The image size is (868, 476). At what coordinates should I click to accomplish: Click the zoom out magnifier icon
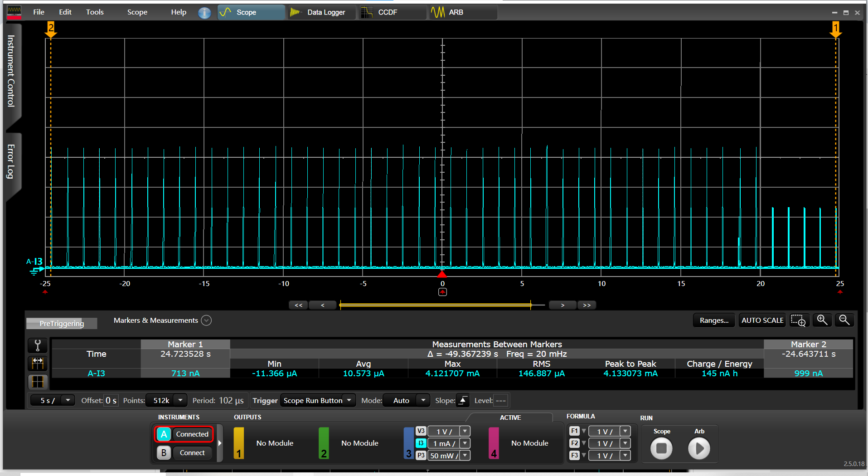[844, 320]
